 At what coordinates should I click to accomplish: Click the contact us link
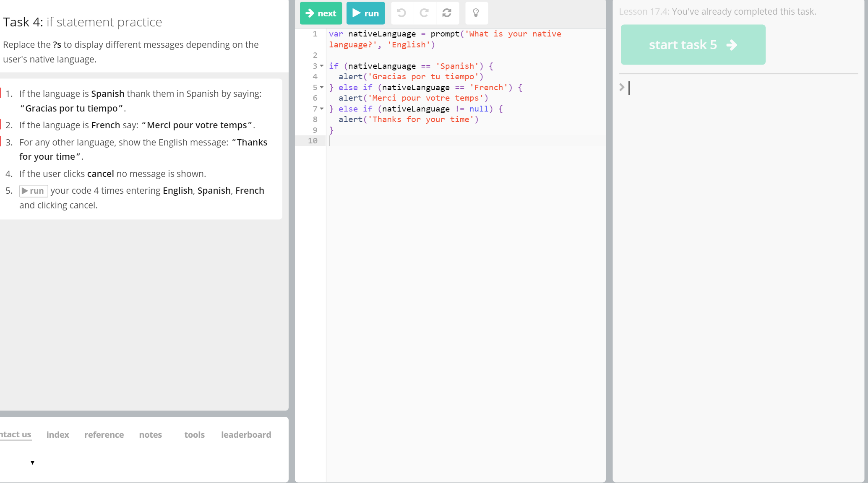pos(16,434)
